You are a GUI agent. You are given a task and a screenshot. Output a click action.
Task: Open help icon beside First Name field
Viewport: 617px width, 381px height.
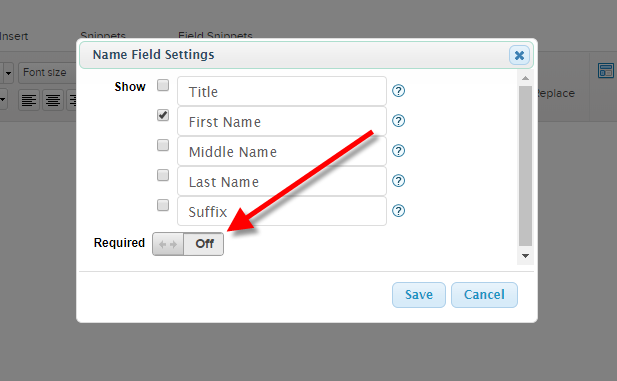tap(398, 121)
